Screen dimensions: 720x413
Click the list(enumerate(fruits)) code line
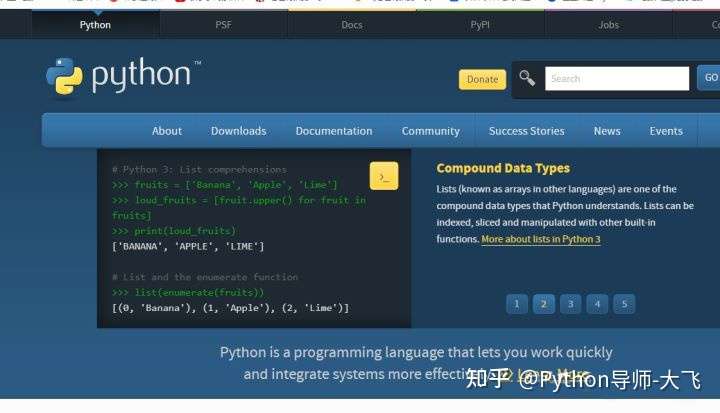pos(188,293)
